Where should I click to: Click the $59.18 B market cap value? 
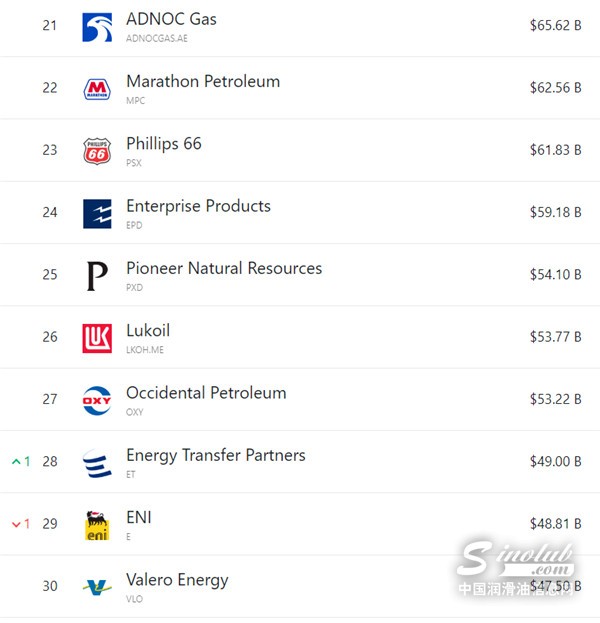pyautogui.click(x=555, y=212)
